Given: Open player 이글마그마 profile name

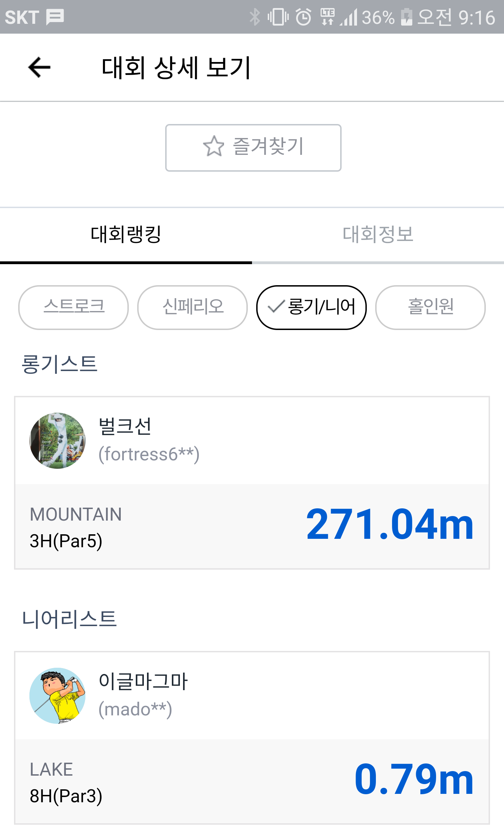Looking at the screenshot, I should [x=143, y=681].
